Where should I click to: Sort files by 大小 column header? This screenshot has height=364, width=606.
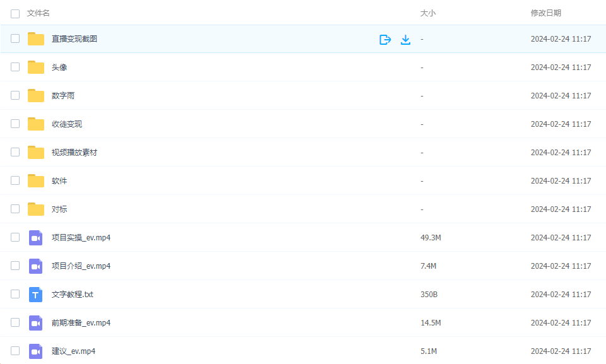click(x=428, y=13)
